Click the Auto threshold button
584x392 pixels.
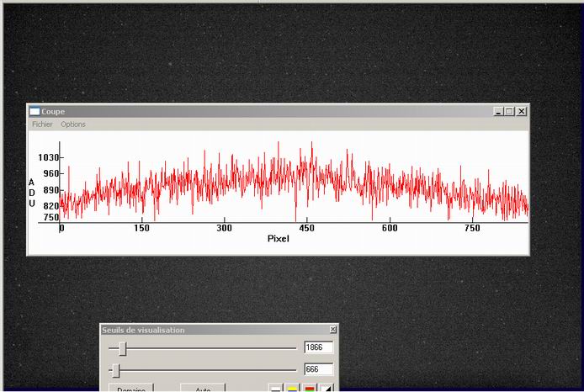pyautogui.click(x=203, y=388)
